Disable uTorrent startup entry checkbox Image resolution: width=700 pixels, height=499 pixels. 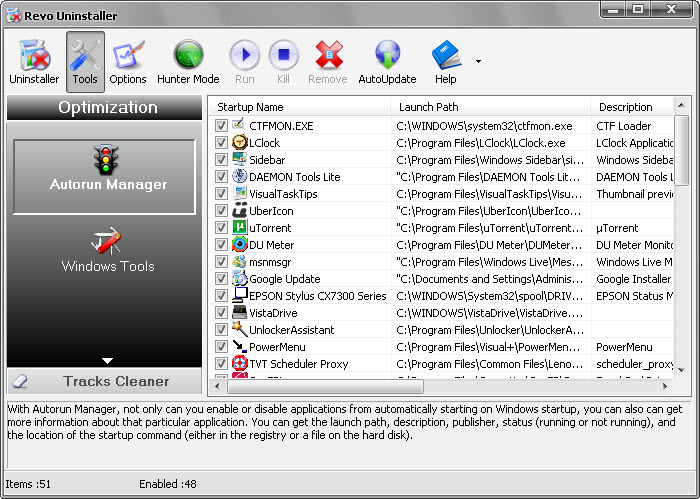point(222,228)
